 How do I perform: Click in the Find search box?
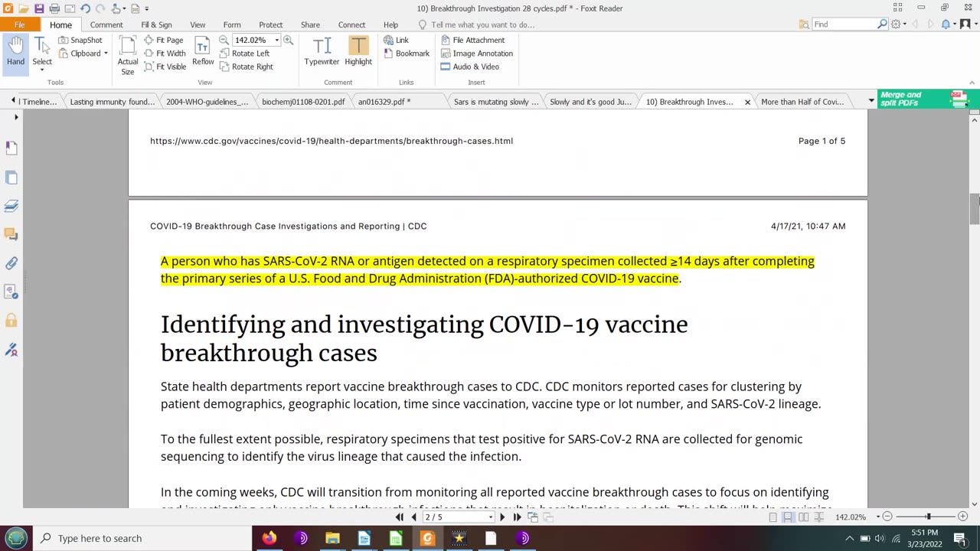(x=844, y=24)
